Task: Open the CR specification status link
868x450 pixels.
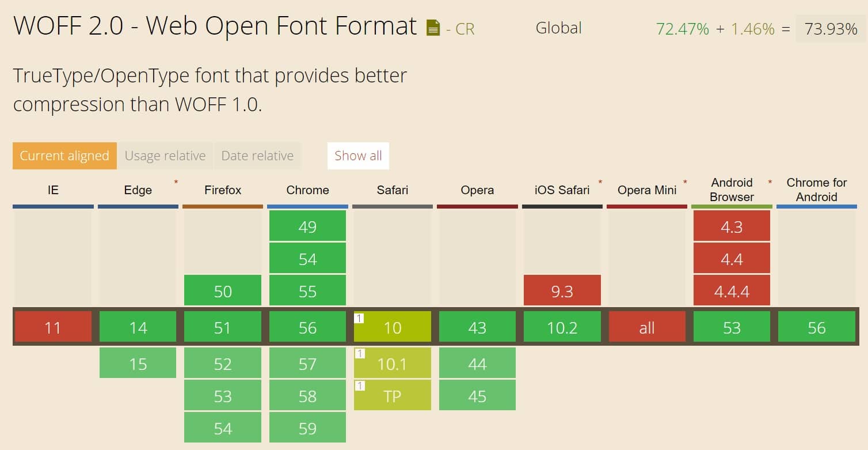Action: pos(465,29)
